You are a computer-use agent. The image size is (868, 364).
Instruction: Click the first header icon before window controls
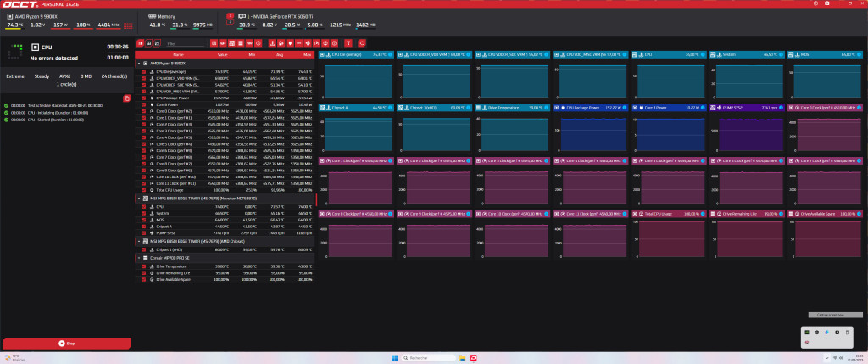pyautogui.click(x=816, y=3)
